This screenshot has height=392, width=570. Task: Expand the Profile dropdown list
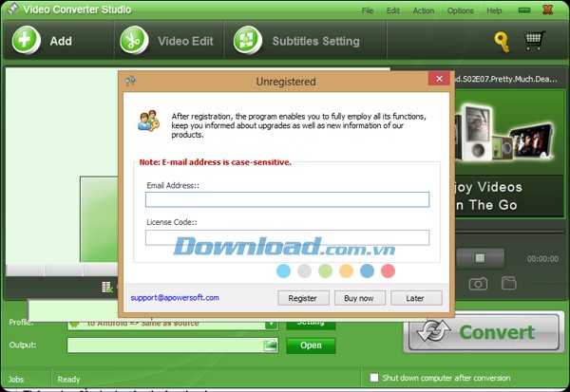[271, 323]
